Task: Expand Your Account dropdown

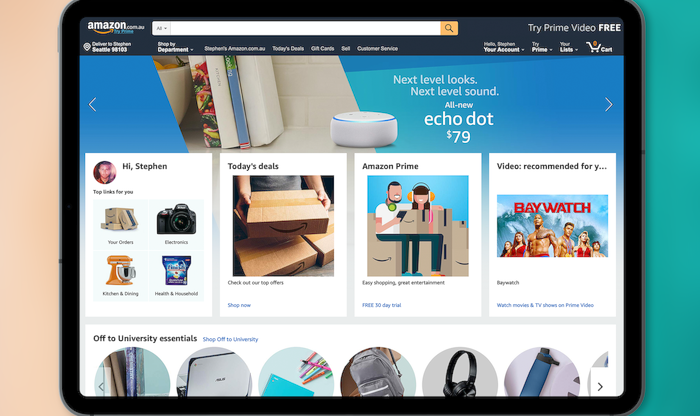Action: point(504,47)
